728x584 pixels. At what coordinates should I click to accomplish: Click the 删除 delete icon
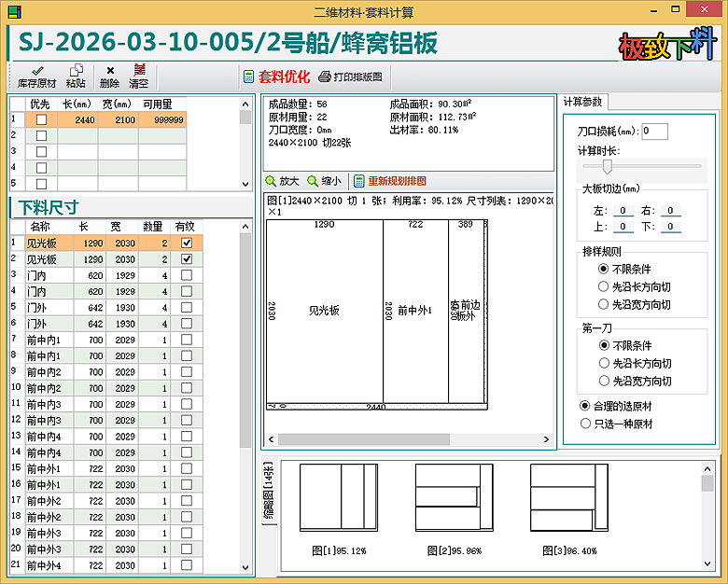coord(110,71)
